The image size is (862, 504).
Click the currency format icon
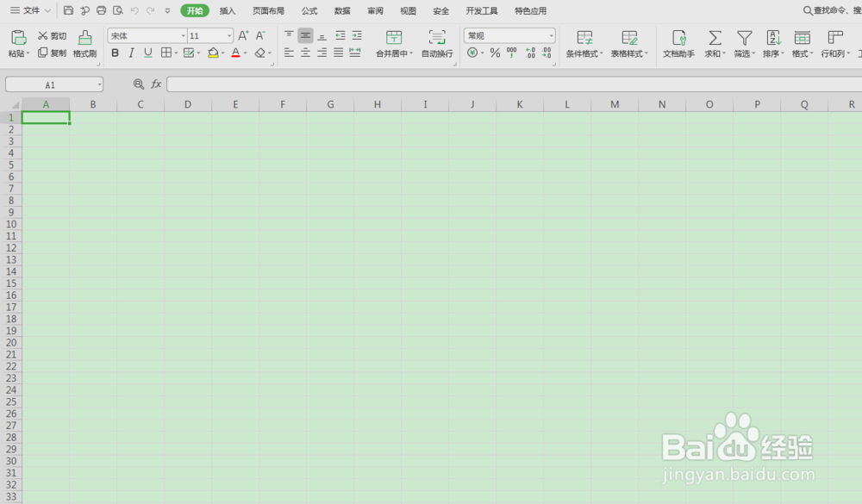(x=472, y=53)
